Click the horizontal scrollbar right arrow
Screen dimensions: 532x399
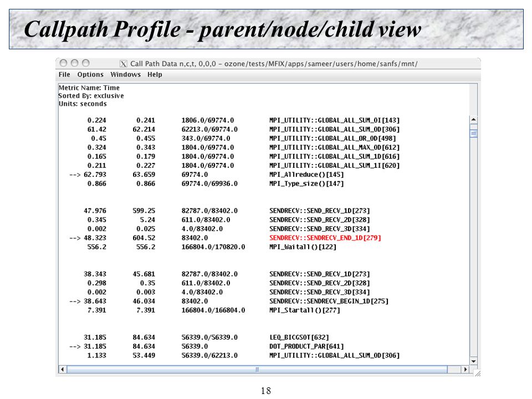coord(465,369)
